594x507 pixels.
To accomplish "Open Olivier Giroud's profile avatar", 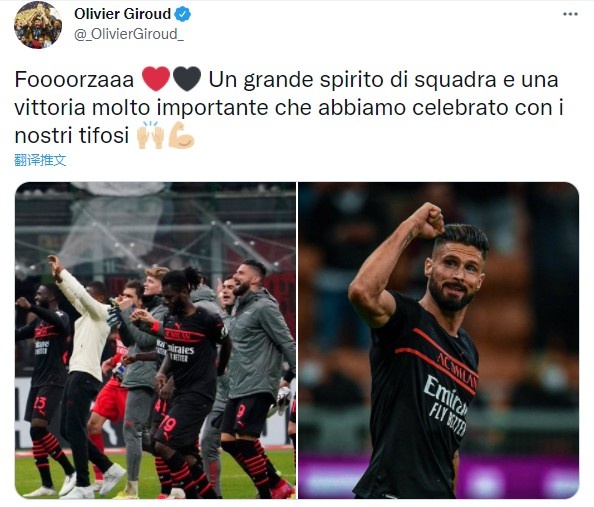I will [38, 25].
